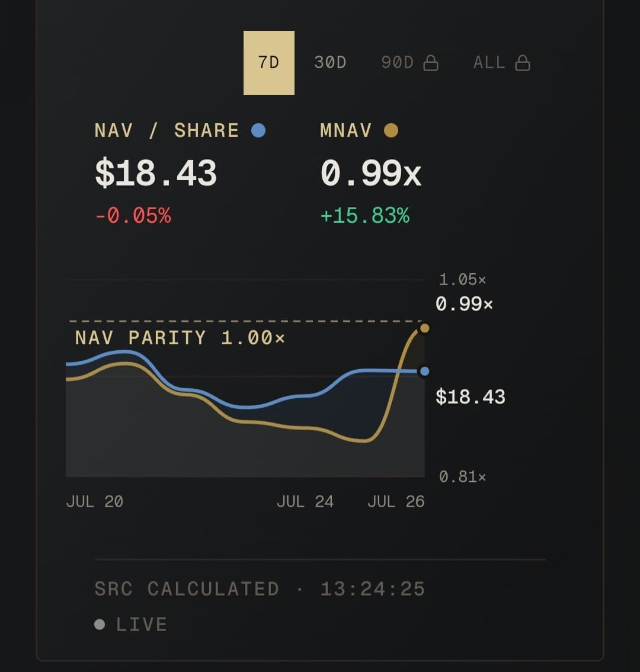Click the JUL 24 axis date
Screen dimensions: 640x672
click(x=305, y=501)
